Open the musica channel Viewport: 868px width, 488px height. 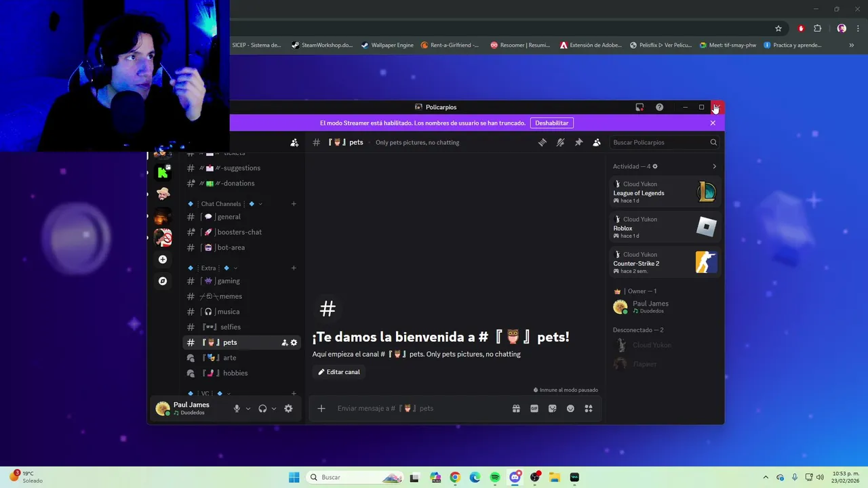(241, 312)
